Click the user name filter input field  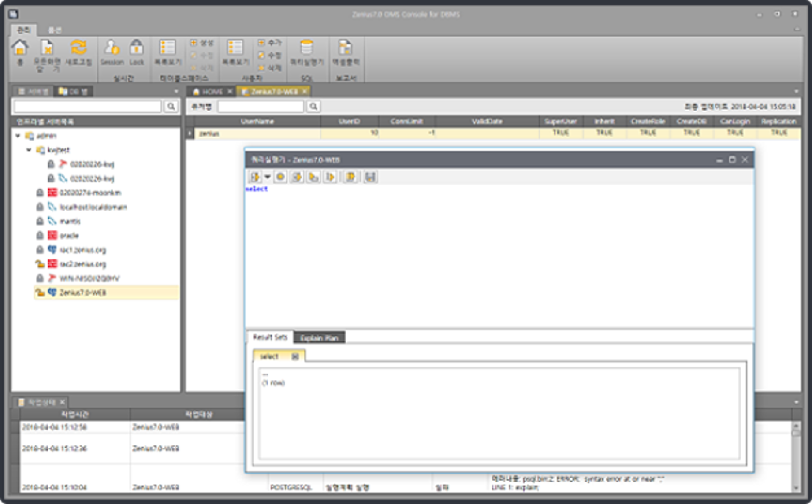coord(261,106)
